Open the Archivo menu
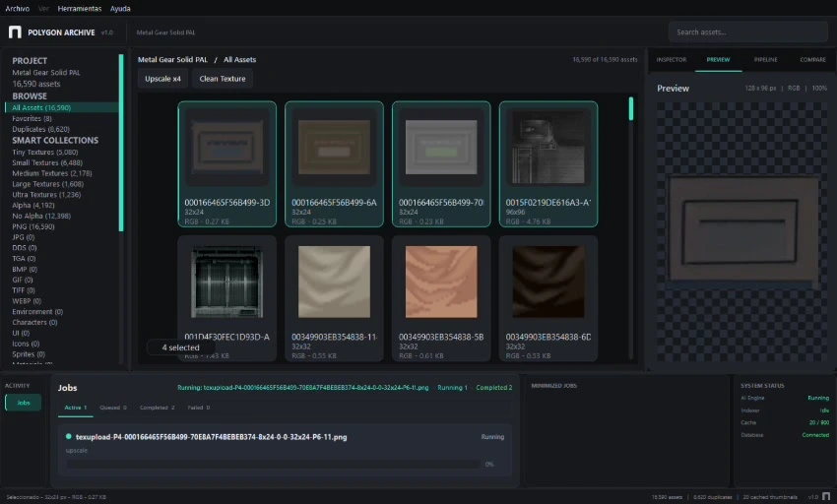 tap(17, 9)
